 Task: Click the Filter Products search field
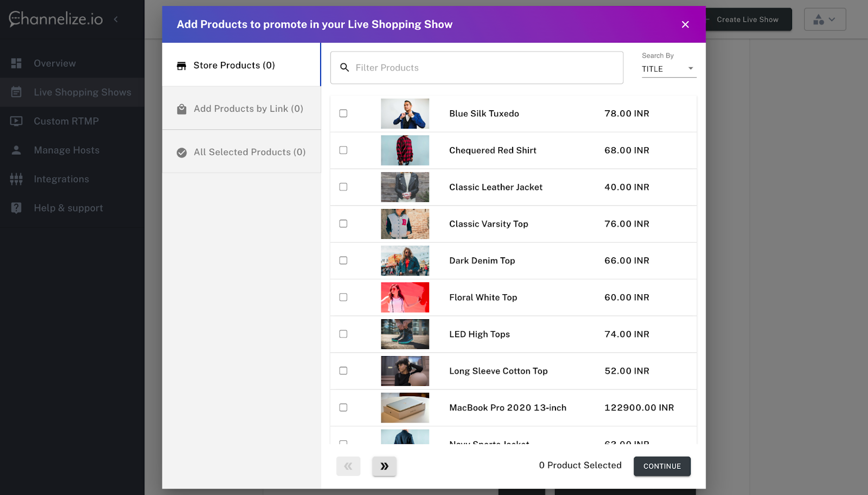coord(477,68)
